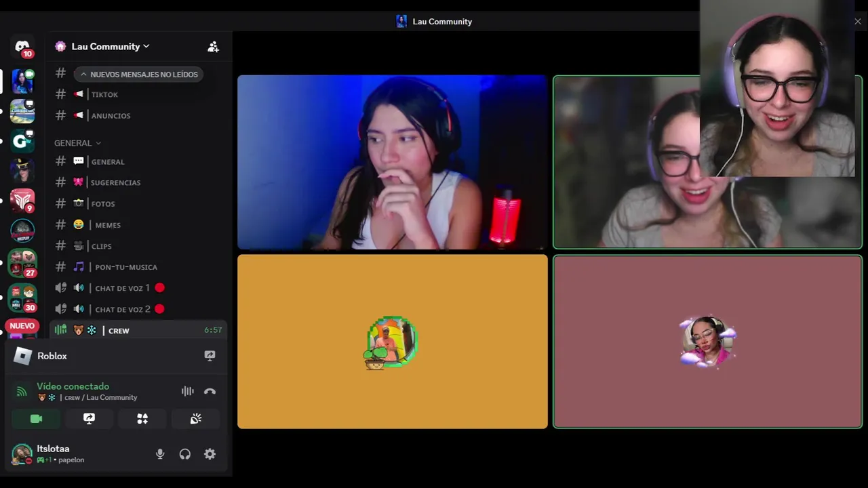Open user settings gear

point(210,454)
